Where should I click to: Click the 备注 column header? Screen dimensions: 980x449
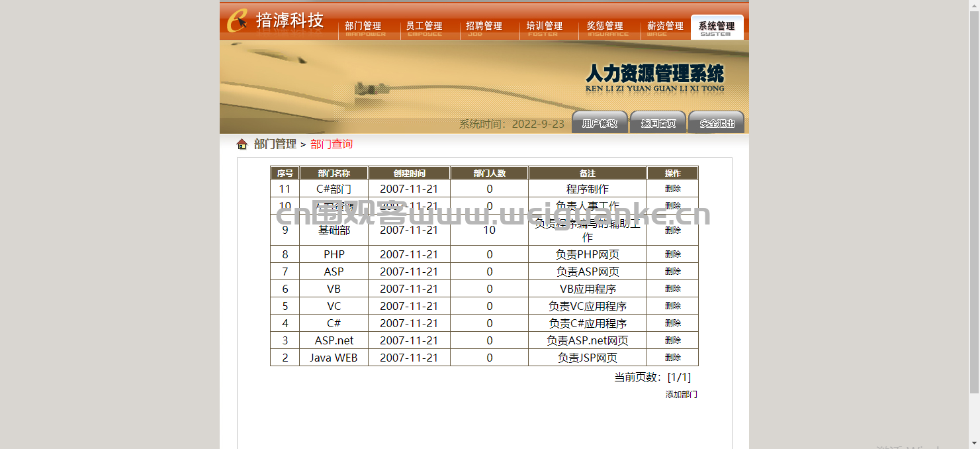click(588, 173)
